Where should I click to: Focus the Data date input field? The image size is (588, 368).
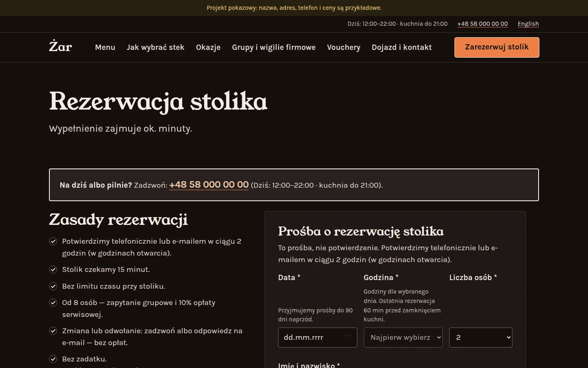click(318, 337)
